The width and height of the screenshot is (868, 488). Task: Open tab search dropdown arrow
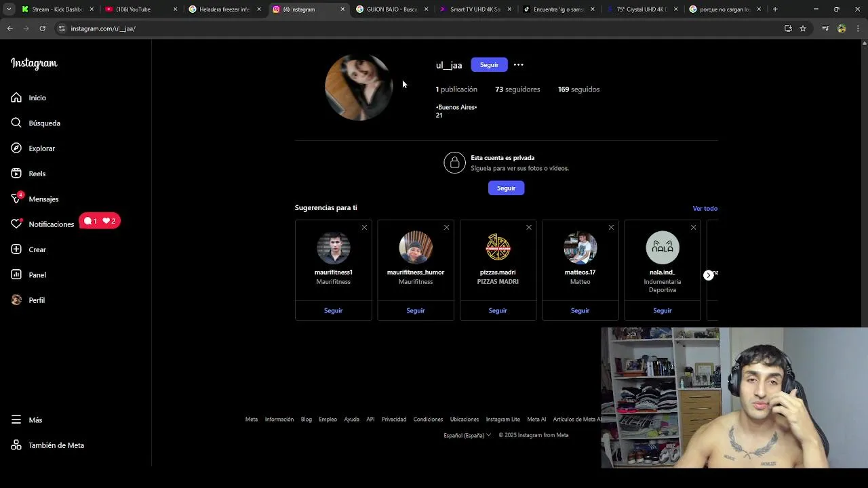(9, 9)
